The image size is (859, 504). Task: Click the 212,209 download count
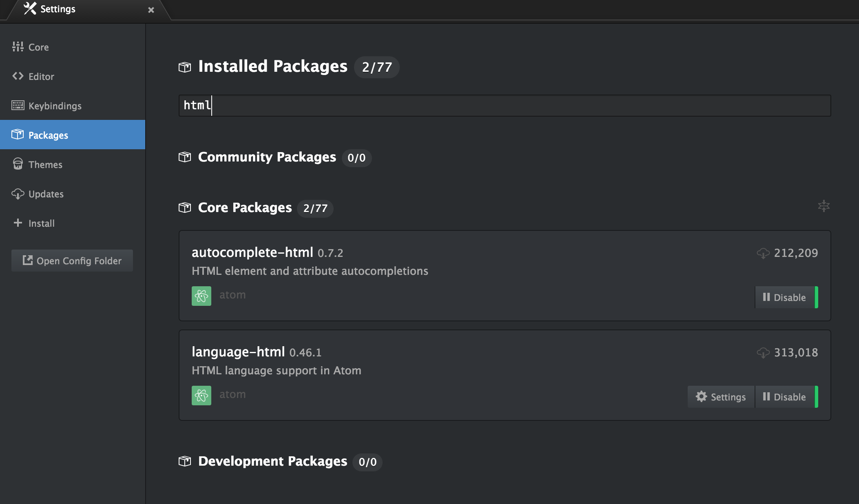pos(796,253)
